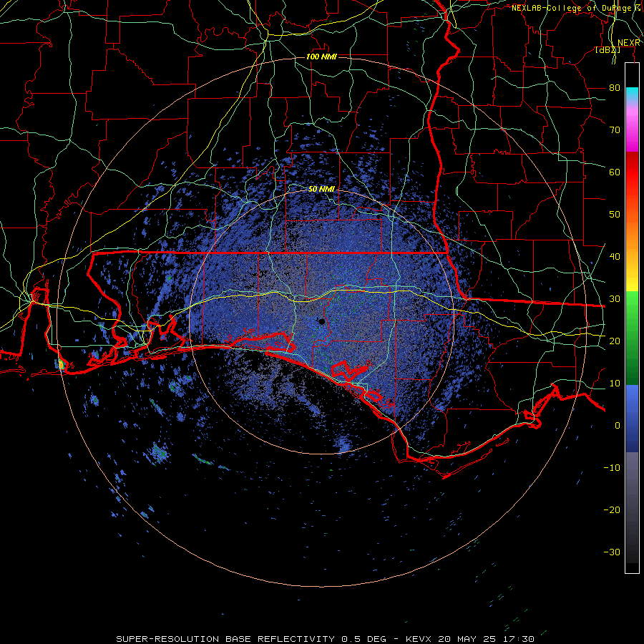Click the 40 value on the scale
The width and height of the screenshot is (644, 644).
pos(615,257)
